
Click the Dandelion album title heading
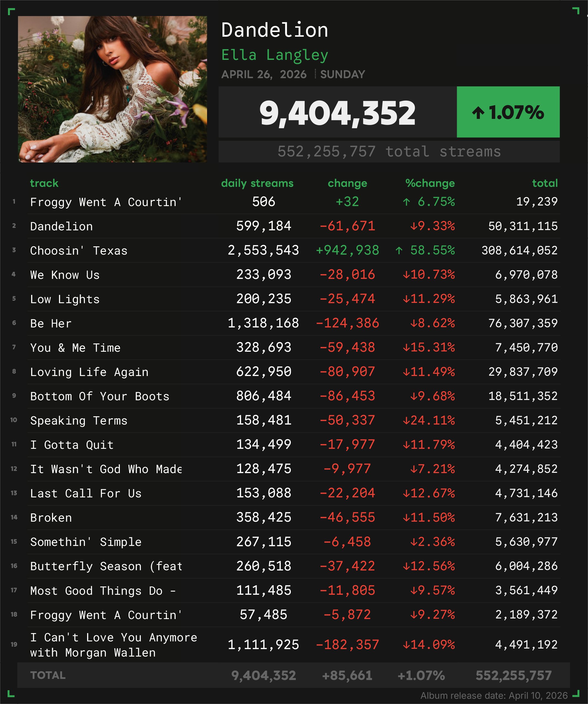[275, 30]
